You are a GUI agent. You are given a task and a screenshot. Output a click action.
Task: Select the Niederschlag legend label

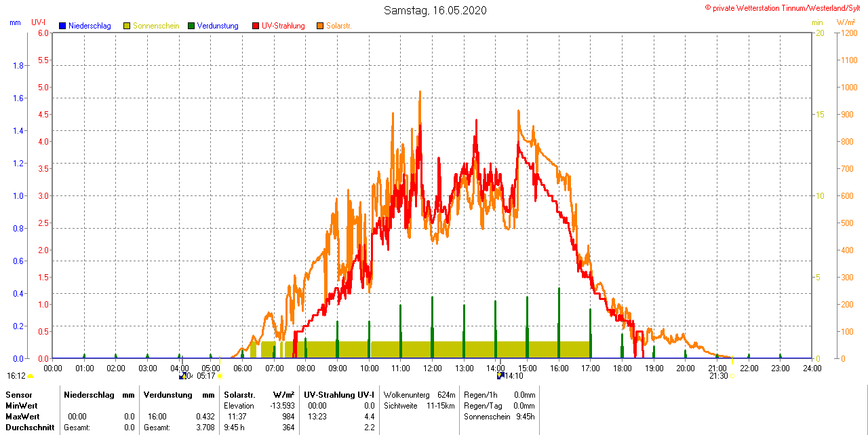coord(90,26)
